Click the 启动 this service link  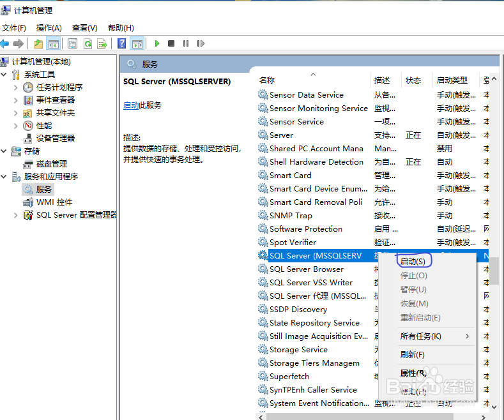[131, 105]
